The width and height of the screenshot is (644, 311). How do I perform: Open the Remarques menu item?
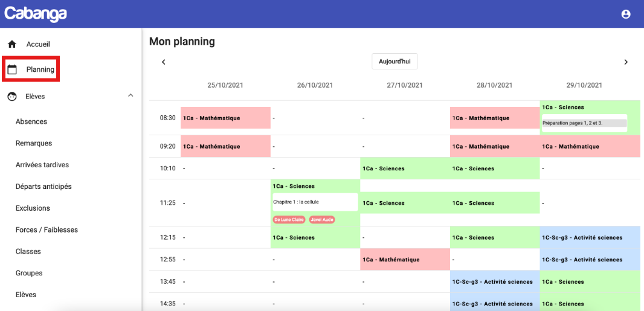point(34,143)
